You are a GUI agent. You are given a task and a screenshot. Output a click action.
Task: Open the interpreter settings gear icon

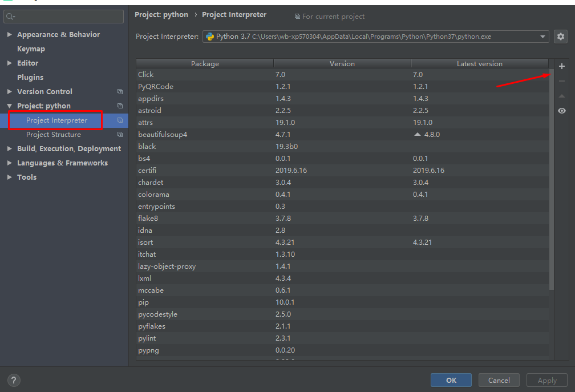pyautogui.click(x=560, y=37)
